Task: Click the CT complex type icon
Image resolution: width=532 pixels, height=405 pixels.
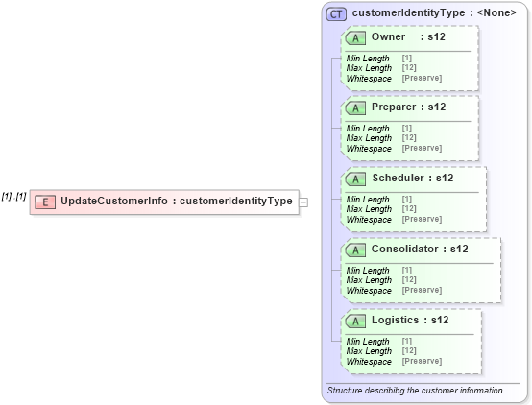Action: pos(336,14)
